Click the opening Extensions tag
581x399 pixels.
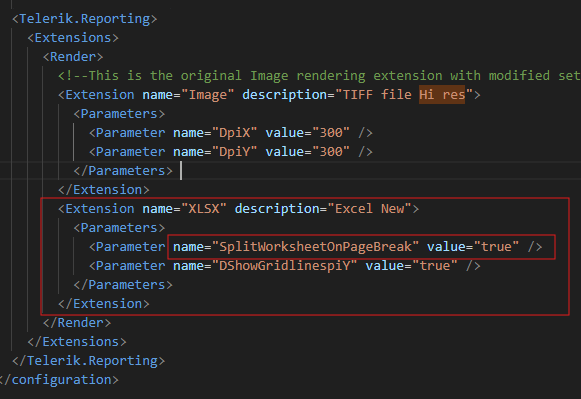73,38
